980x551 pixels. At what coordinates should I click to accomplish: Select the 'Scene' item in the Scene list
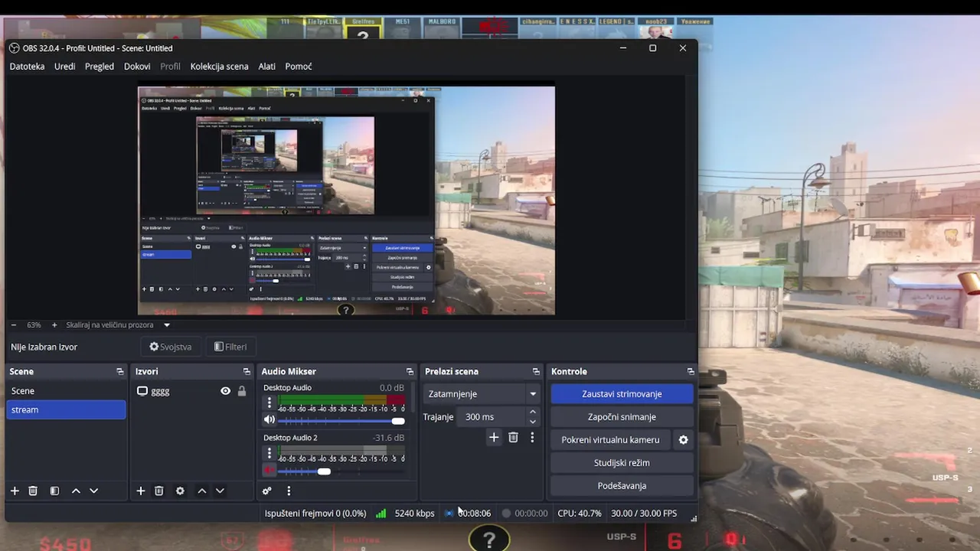coord(66,391)
